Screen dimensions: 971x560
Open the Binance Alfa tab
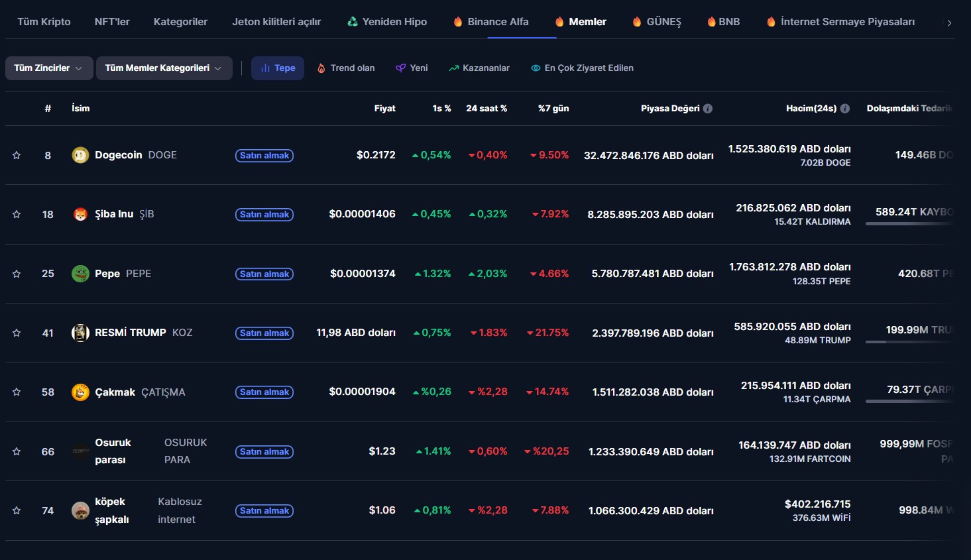(x=491, y=22)
